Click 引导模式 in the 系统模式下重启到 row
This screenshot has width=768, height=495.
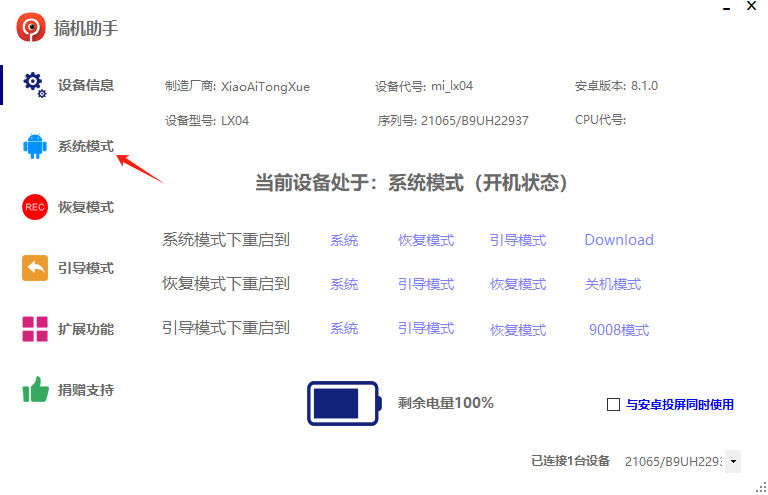(518, 240)
